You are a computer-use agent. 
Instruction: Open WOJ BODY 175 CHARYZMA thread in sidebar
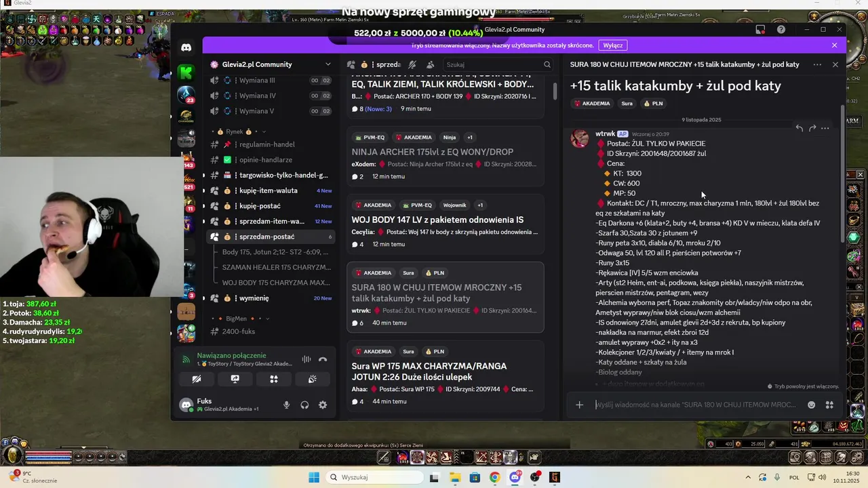click(x=277, y=283)
